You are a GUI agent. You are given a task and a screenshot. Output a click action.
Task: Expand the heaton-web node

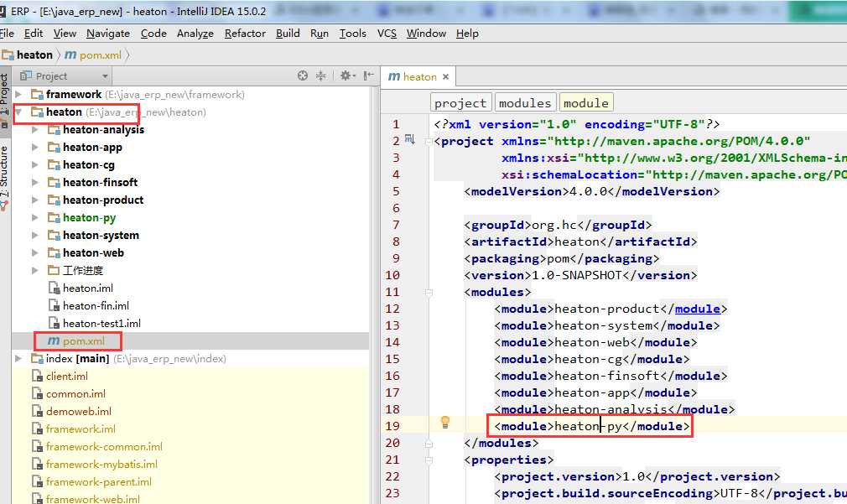click(x=35, y=252)
